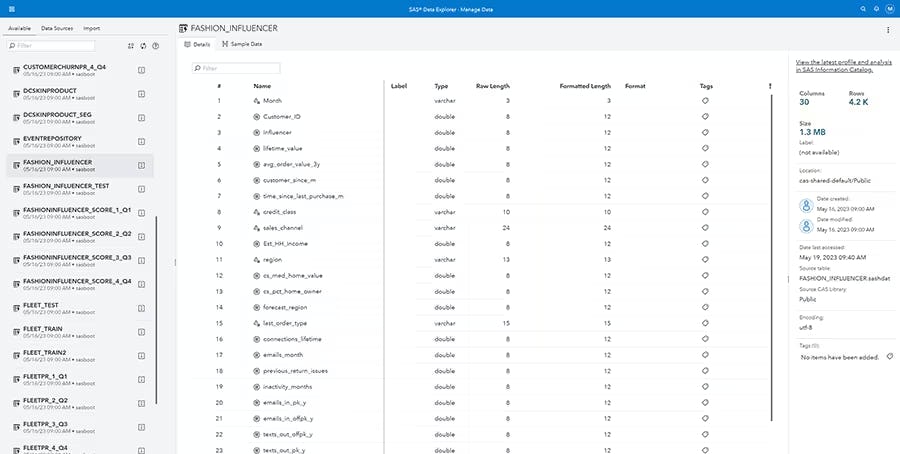Select the FLEET_TRAIN table
900x454 pixels.
80,332
